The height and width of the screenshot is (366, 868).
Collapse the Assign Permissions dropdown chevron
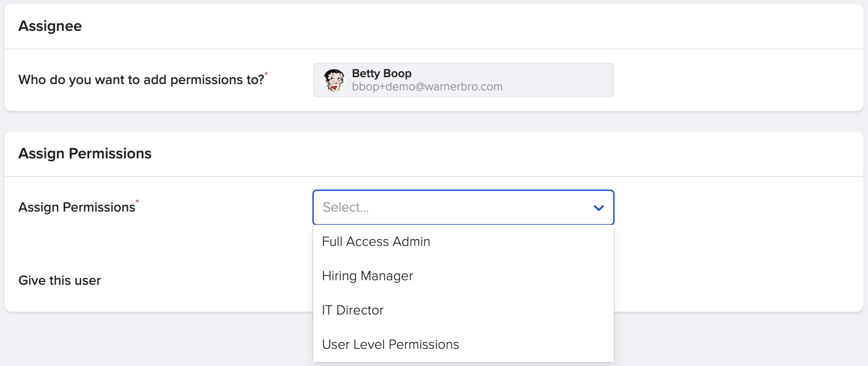click(x=599, y=208)
